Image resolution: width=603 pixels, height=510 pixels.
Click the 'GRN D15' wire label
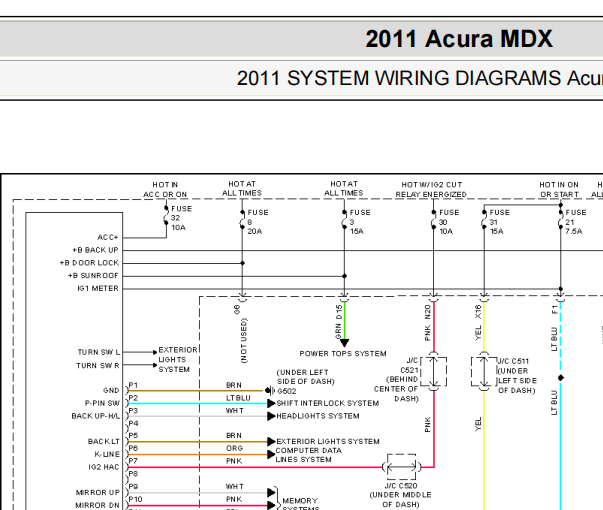[338, 322]
